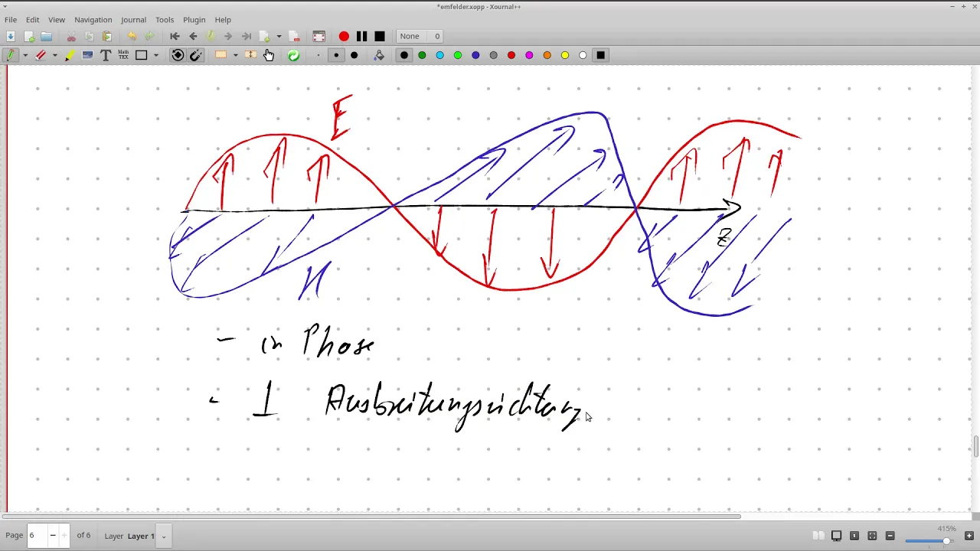Open the Plugin menu
980x551 pixels.
pos(194,19)
